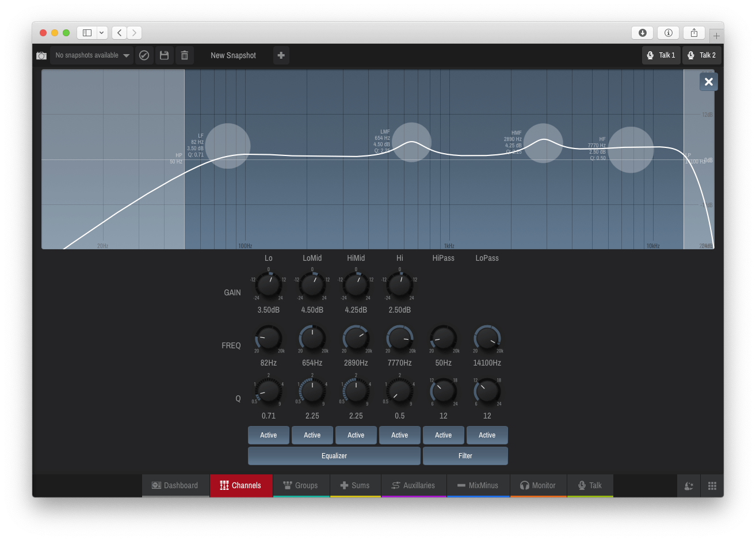Image resolution: width=756 pixels, height=540 pixels.
Task: Click the browser back arrow
Action: pyautogui.click(x=119, y=33)
